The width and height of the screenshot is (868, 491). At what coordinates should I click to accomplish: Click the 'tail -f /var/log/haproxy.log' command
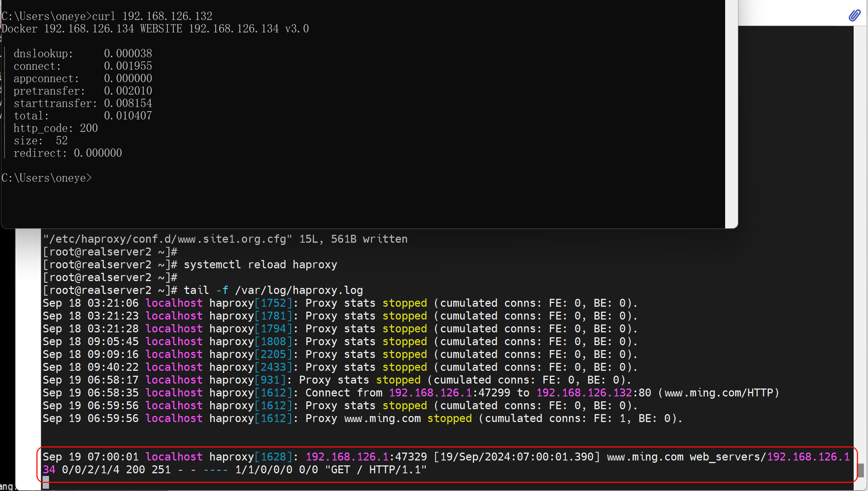point(273,290)
